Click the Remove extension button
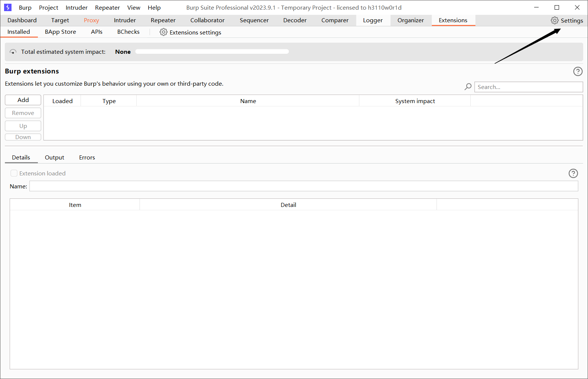 tap(23, 113)
